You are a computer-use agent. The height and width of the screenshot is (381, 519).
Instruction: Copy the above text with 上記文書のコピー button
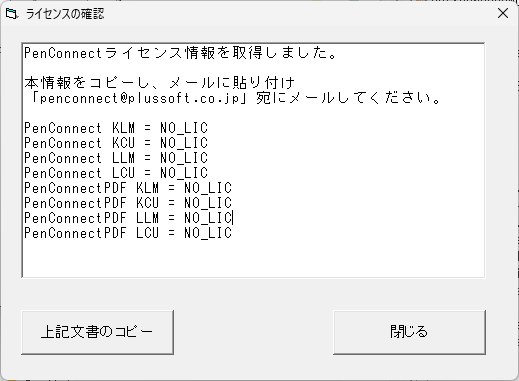pos(97,332)
